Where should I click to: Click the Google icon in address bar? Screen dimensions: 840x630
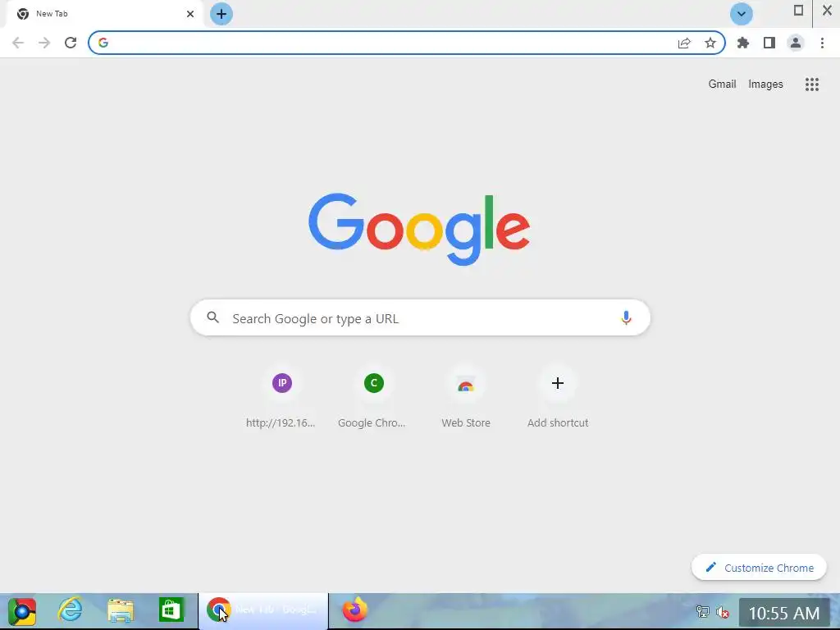coord(103,43)
